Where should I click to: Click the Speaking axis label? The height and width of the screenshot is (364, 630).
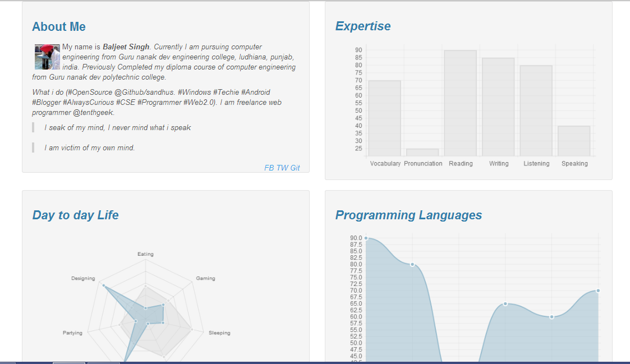[574, 164]
